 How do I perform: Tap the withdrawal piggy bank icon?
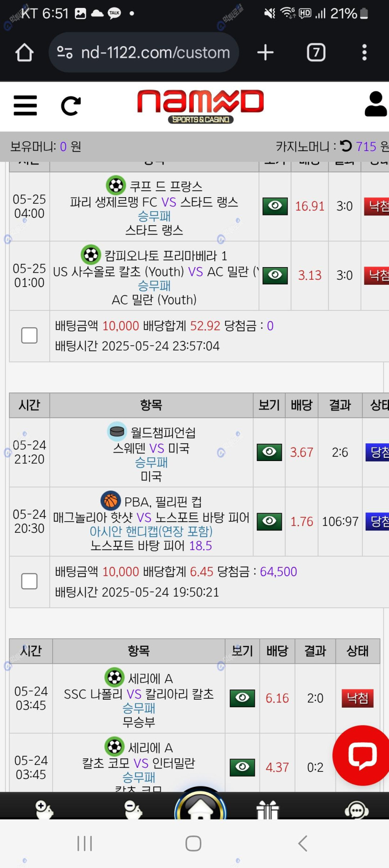click(133, 809)
